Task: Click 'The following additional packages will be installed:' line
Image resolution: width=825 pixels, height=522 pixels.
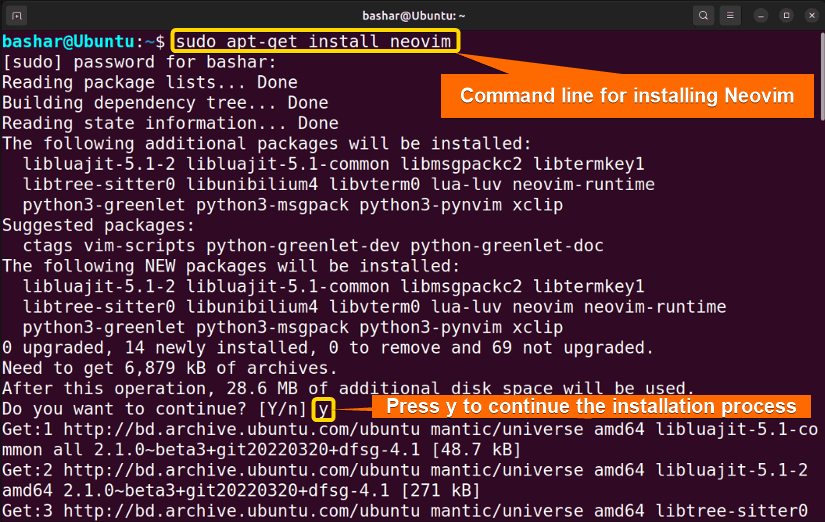Action: tap(267, 144)
